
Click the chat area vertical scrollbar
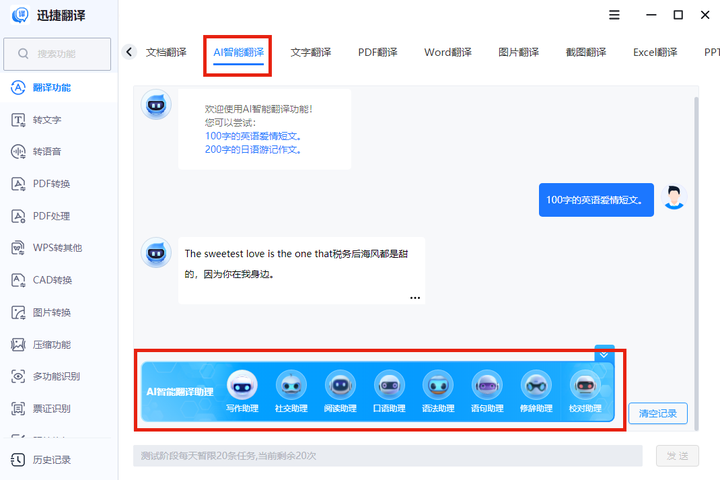tap(696, 263)
